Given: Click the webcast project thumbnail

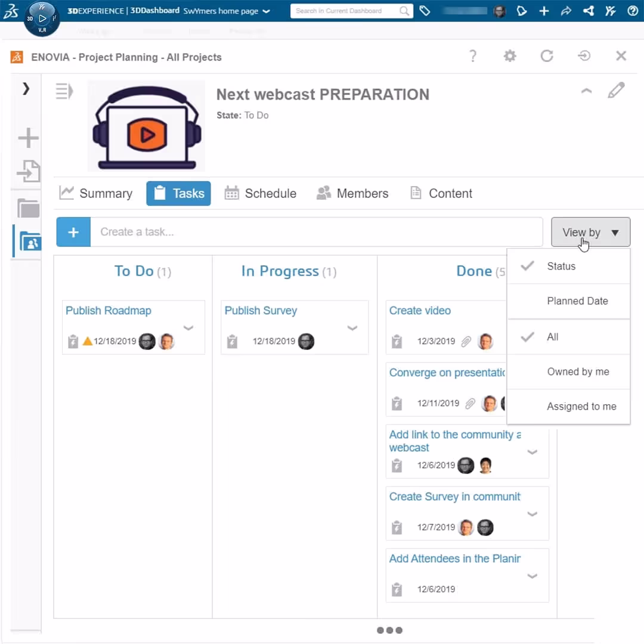Looking at the screenshot, I should [x=146, y=126].
